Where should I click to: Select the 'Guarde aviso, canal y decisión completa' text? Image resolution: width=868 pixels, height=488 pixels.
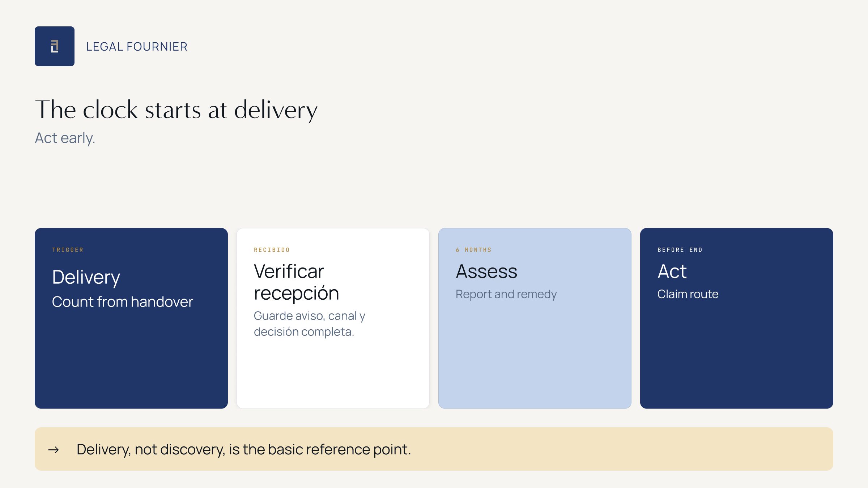pyautogui.click(x=310, y=324)
